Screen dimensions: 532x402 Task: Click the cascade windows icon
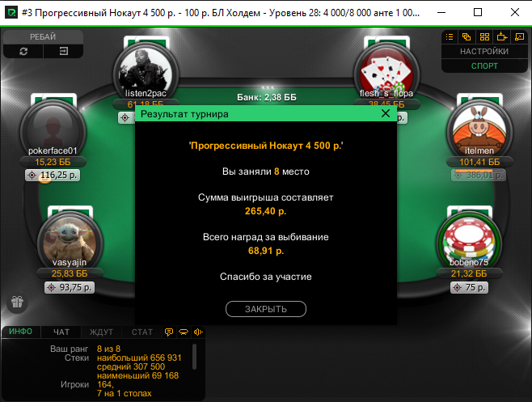[467, 37]
